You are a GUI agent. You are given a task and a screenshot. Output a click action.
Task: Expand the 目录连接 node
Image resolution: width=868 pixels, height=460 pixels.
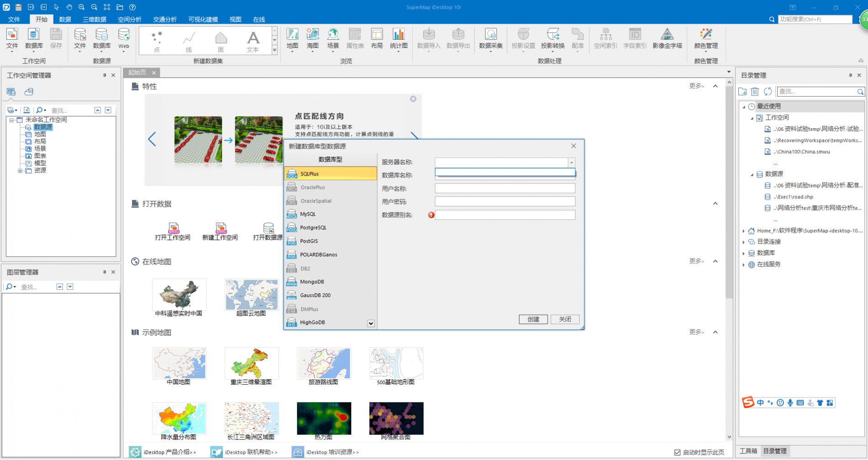744,242
